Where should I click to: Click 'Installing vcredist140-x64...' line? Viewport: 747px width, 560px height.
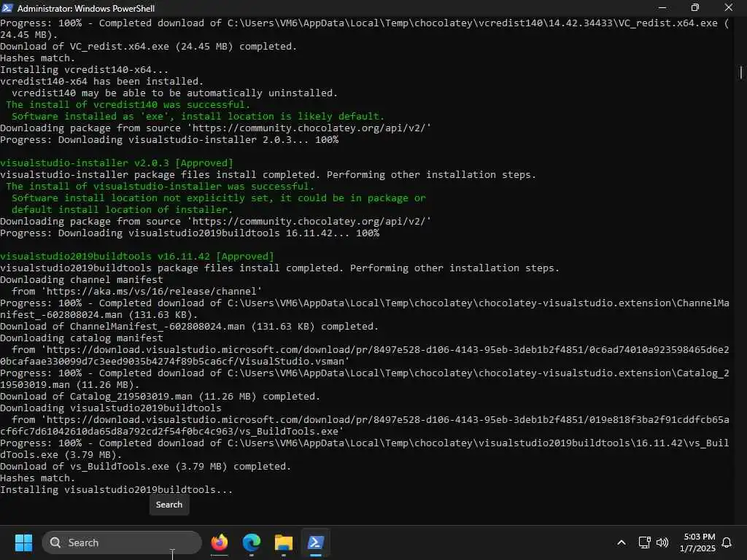[x=85, y=69]
